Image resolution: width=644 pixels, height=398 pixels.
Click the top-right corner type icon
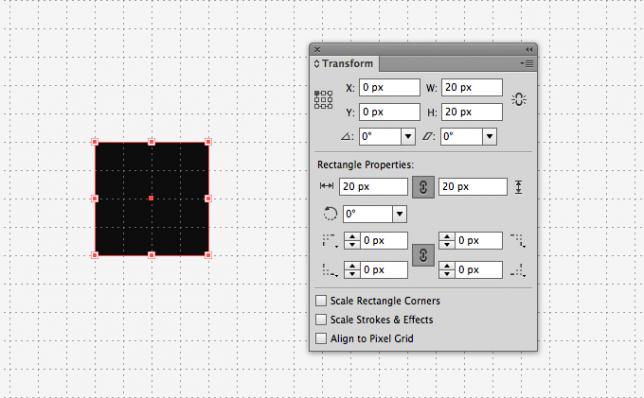[x=518, y=241]
